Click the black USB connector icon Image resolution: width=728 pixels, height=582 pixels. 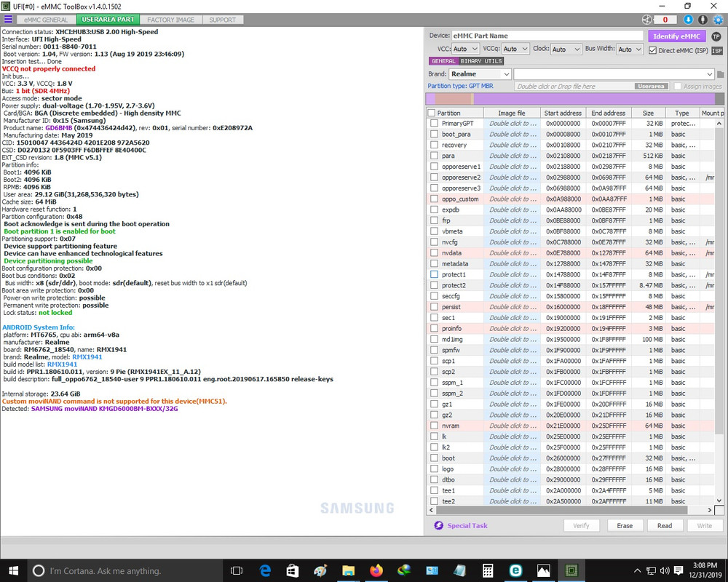coord(703,20)
